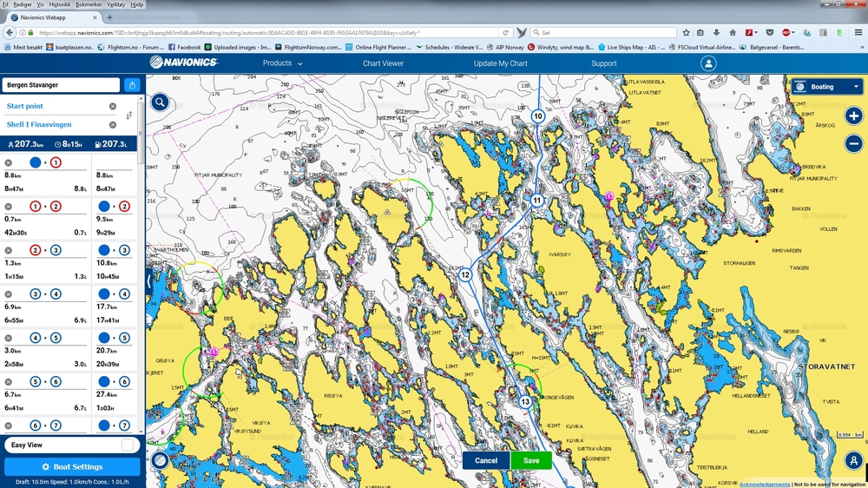Open Mest besøkt bookmarks folder

click(x=23, y=47)
